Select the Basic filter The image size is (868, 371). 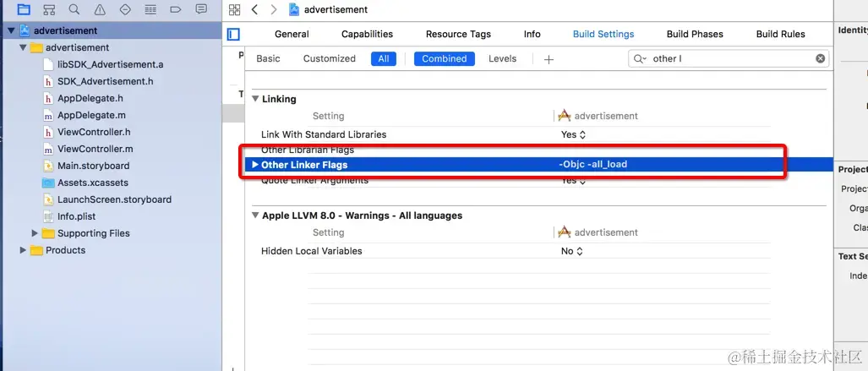[268, 58]
